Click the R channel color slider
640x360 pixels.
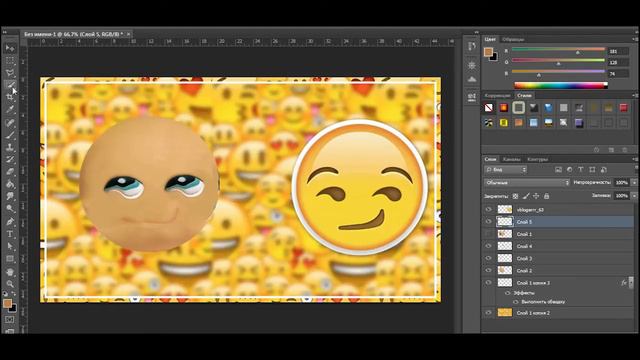[x=558, y=49]
